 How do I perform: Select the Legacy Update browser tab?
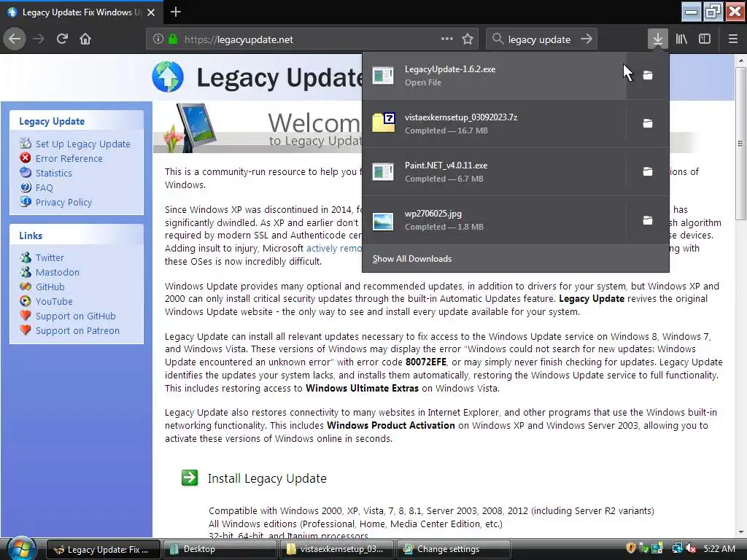pos(82,12)
